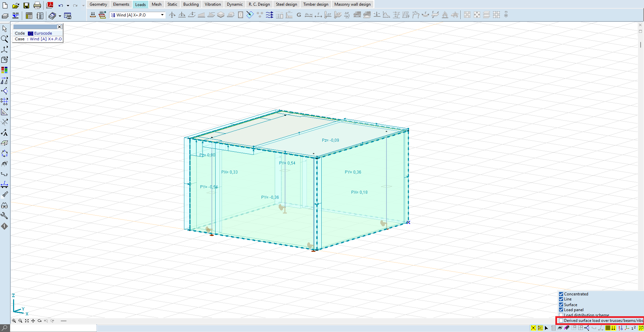Open the color coding tool in left toolbar

5,70
